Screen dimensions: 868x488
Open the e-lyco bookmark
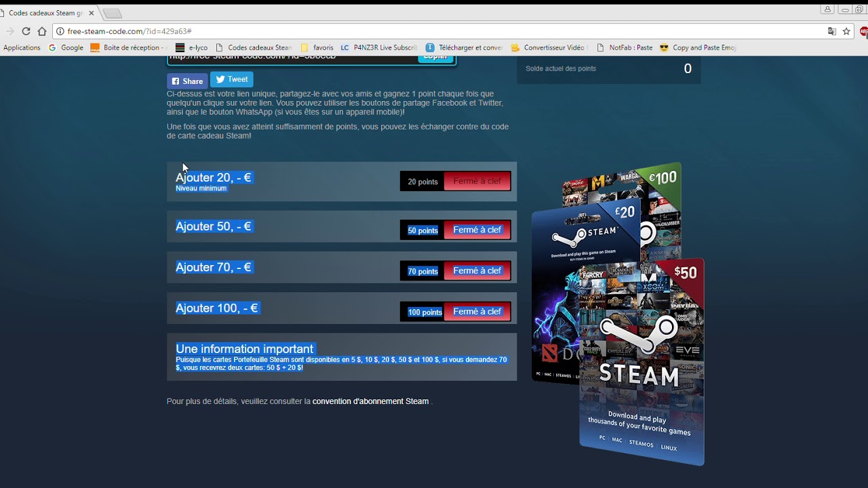pos(191,47)
